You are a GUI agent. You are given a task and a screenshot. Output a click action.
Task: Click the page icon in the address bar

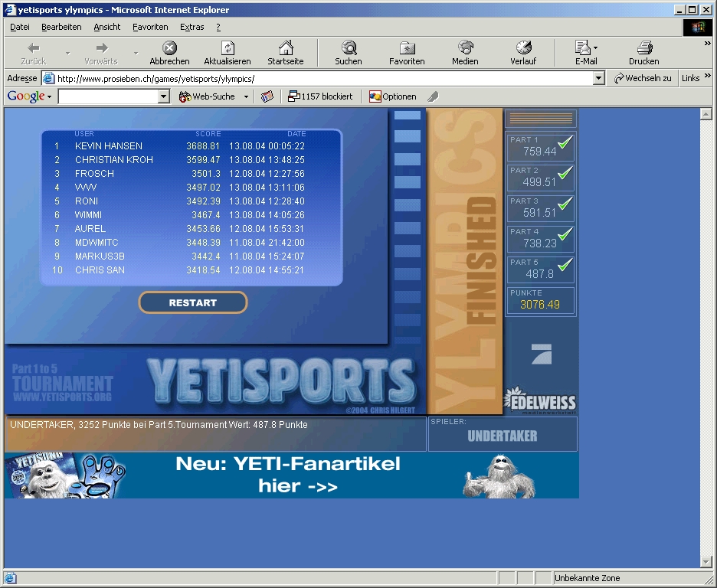point(48,79)
